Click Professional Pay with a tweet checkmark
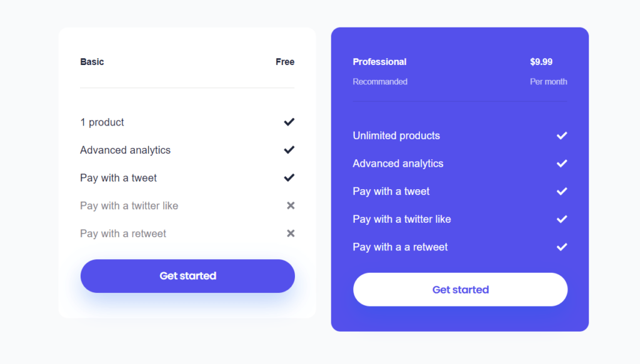The image size is (640, 364). coord(562,191)
